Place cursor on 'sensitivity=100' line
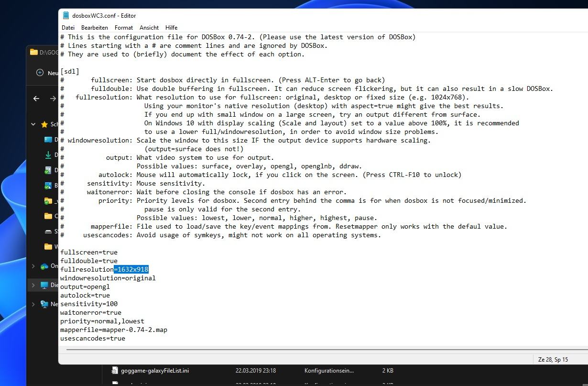Viewport: 588px width, 386px height. 89,304
